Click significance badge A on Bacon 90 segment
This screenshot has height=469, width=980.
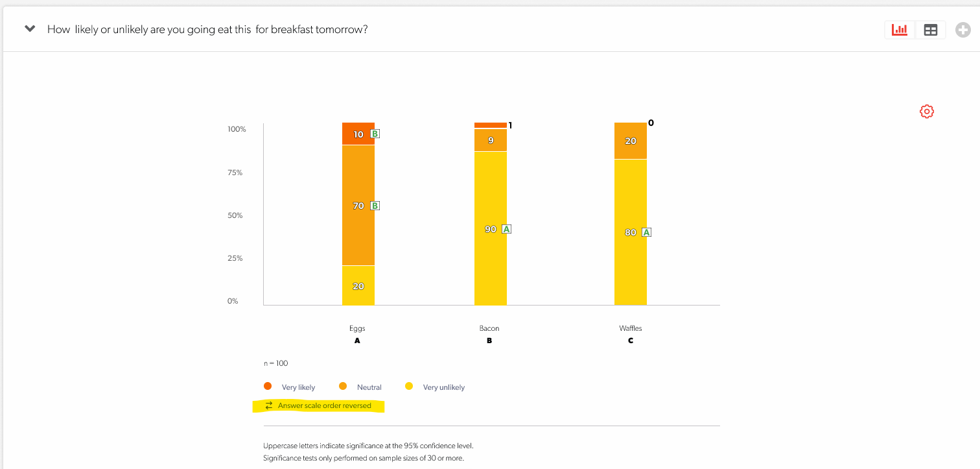(507, 229)
